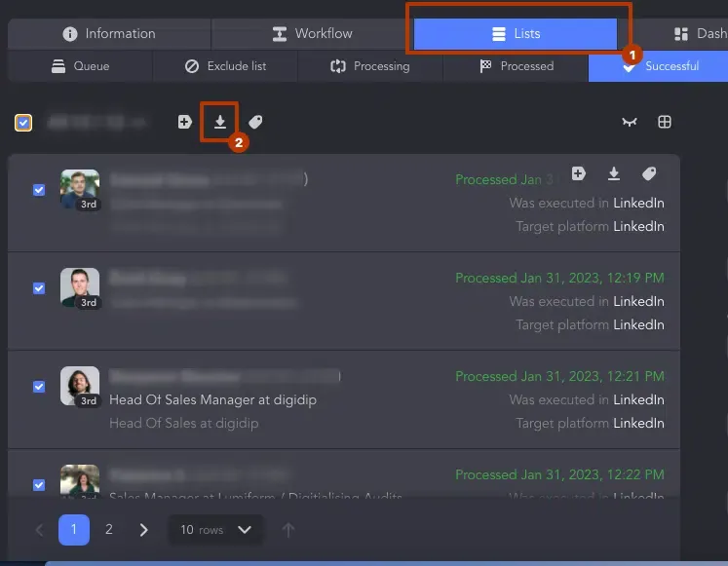Download selected profiles via toolbar export icon
The height and width of the screenshot is (566, 728).
pos(220,122)
